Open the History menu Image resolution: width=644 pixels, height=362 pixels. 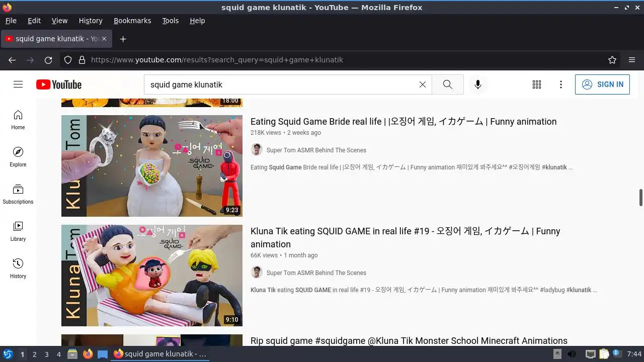click(91, 21)
